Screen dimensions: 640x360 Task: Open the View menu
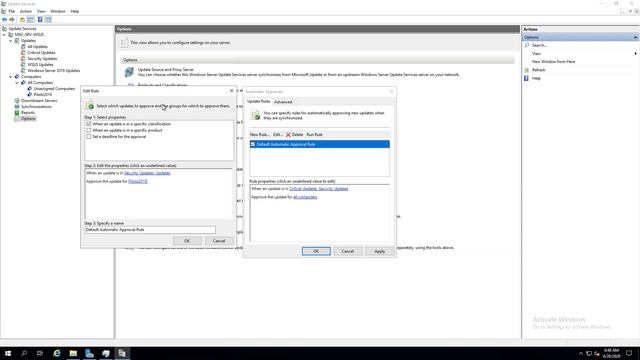point(41,11)
